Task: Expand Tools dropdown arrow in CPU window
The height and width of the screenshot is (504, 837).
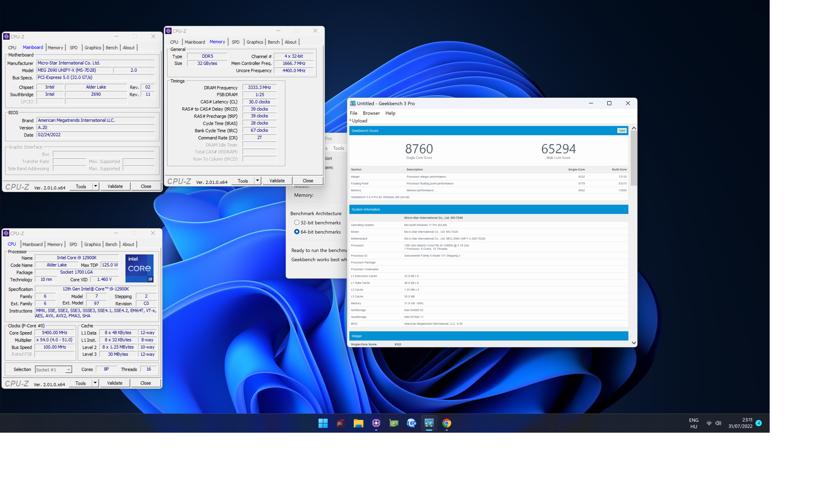Action: (95, 383)
